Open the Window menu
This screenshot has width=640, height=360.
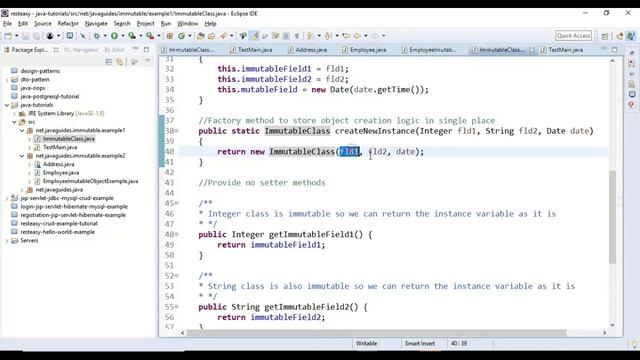(x=187, y=24)
